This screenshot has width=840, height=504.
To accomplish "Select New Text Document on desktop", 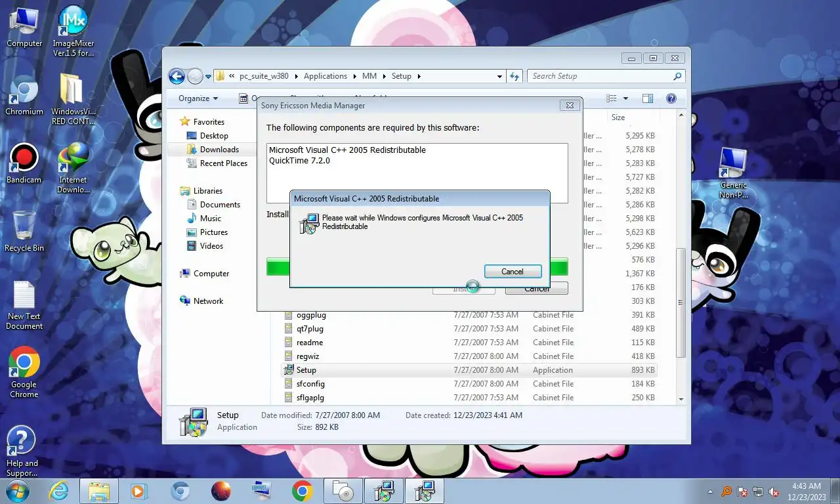I will (x=24, y=306).
